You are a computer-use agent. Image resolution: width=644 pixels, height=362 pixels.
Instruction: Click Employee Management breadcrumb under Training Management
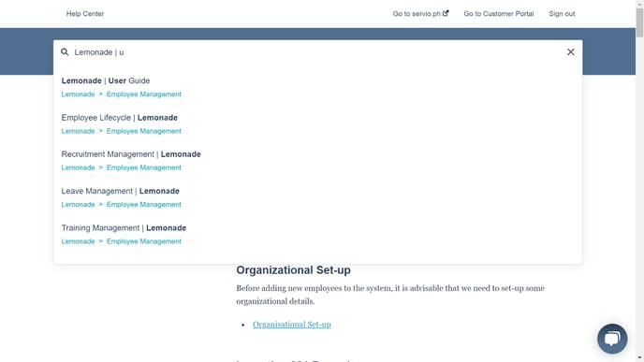tap(144, 241)
